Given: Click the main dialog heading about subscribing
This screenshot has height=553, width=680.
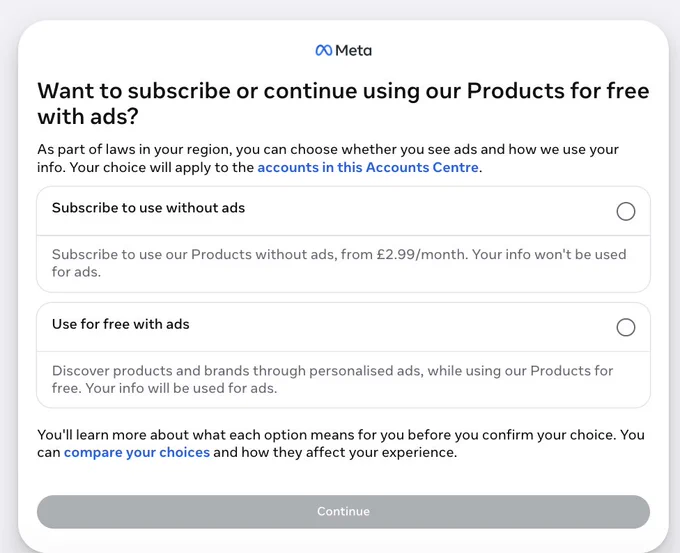Looking at the screenshot, I should [343, 103].
